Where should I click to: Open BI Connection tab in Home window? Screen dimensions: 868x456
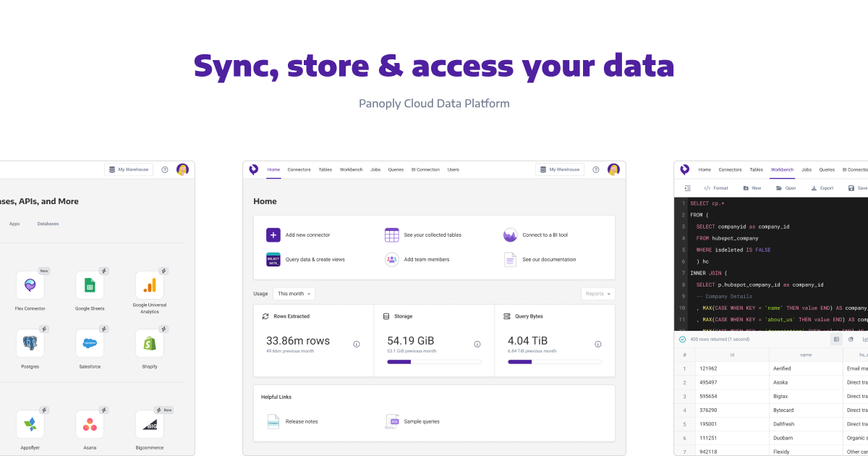(425, 169)
